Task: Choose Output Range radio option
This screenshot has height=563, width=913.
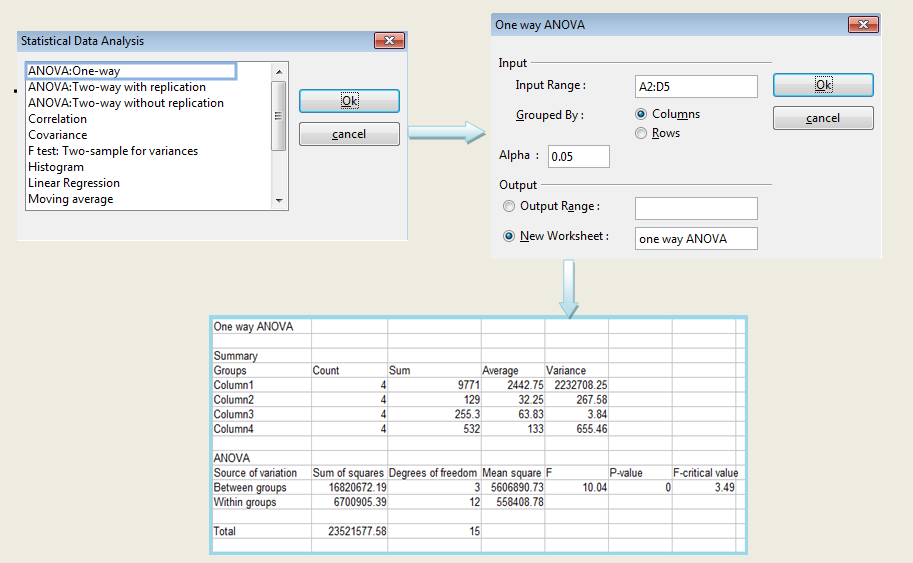Action: pos(510,206)
